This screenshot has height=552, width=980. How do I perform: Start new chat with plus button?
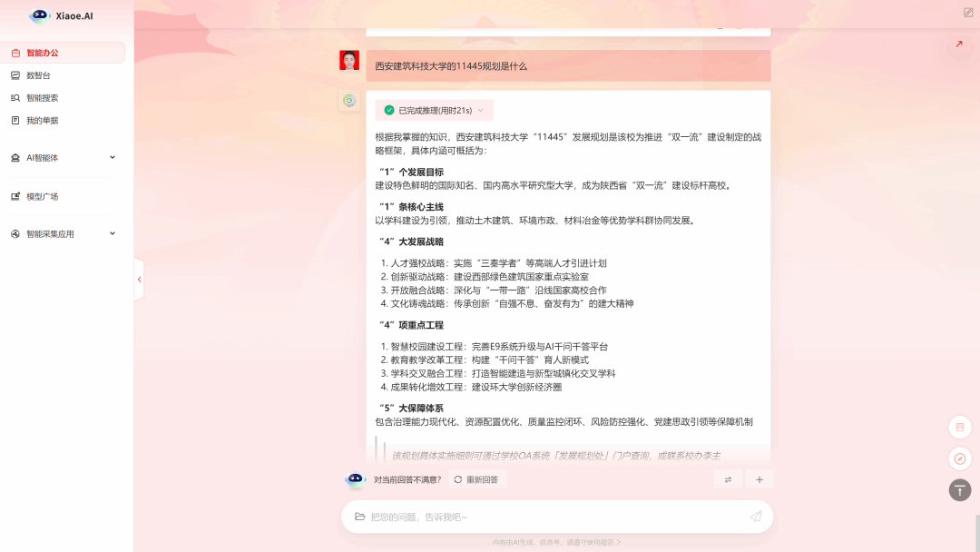[759, 479]
